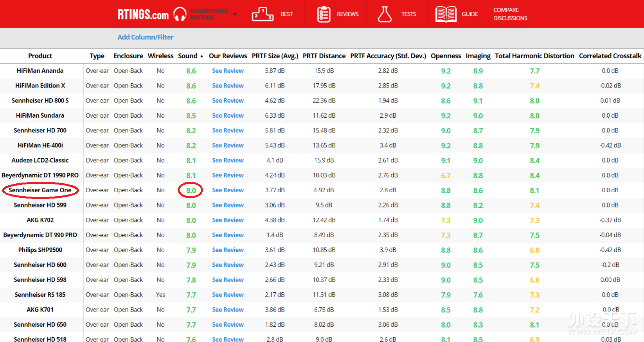Select the AKG K702 product name

click(x=40, y=220)
